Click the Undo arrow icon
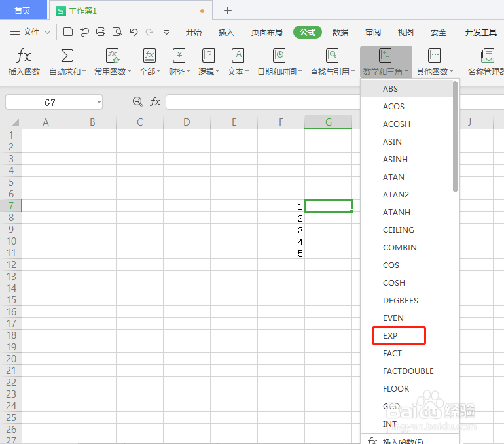The width and height of the screenshot is (504, 444). point(134,32)
